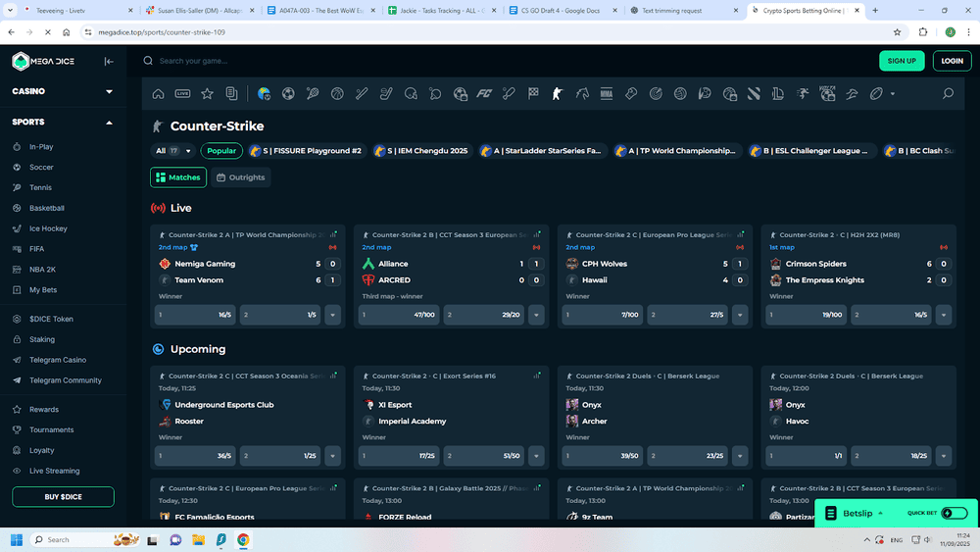Click the LOGIN button
The width and height of the screenshot is (980, 552).
click(x=952, y=61)
